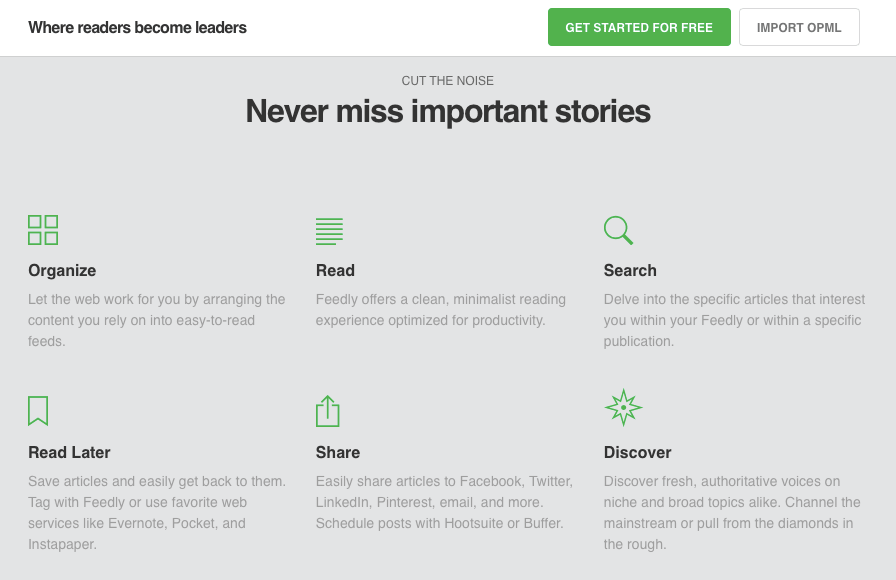
Task: Click the 'Never miss important stories' headline
Action: click(448, 111)
